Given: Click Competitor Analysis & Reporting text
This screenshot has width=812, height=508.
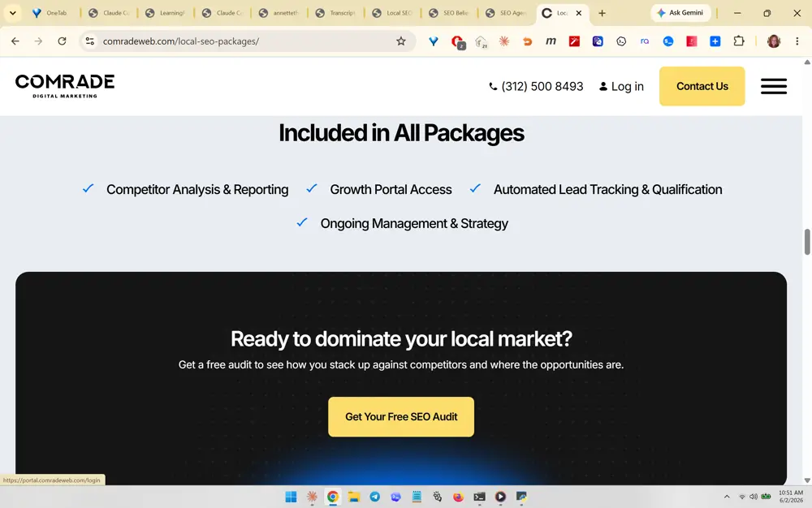Looking at the screenshot, I should 197,190.
